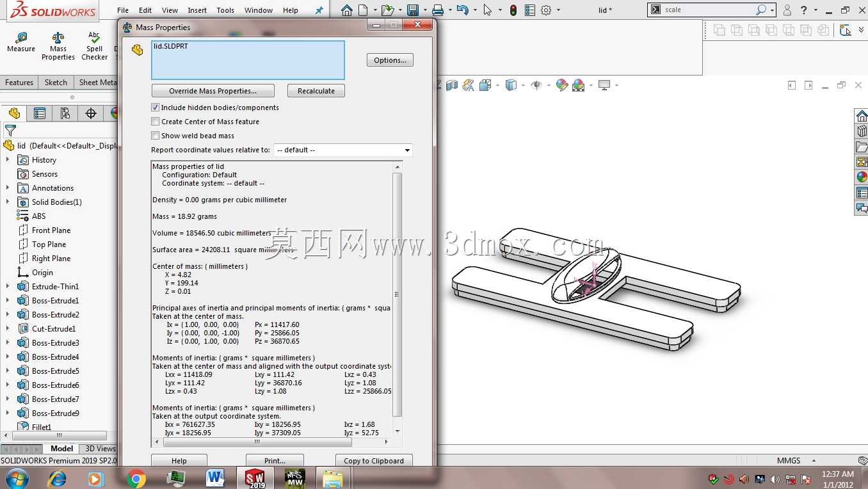
Task: Click the mass results vertical scrollbar
Action: 397,295
